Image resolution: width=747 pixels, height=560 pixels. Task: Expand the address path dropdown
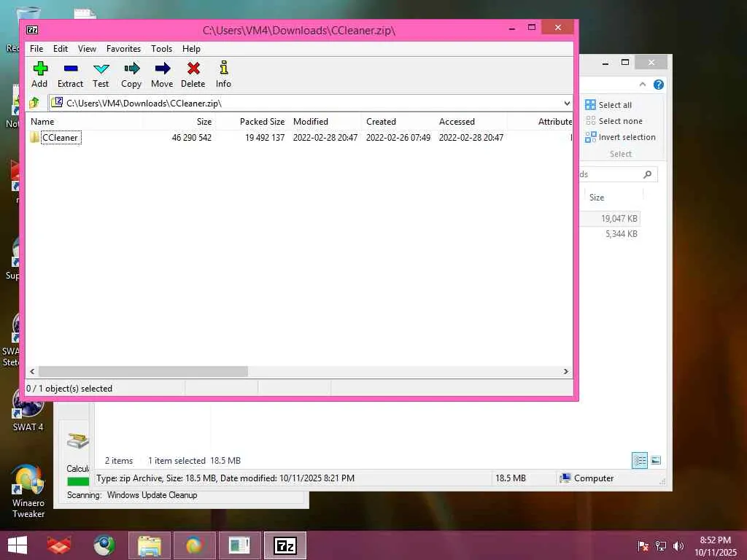coord(566,103)
